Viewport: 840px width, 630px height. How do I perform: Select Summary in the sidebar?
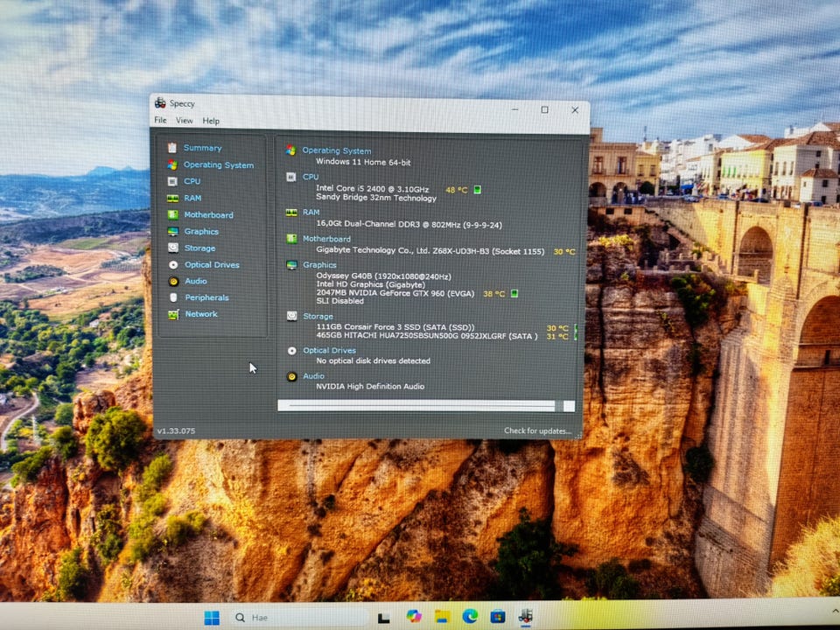[x=202, y=148]
